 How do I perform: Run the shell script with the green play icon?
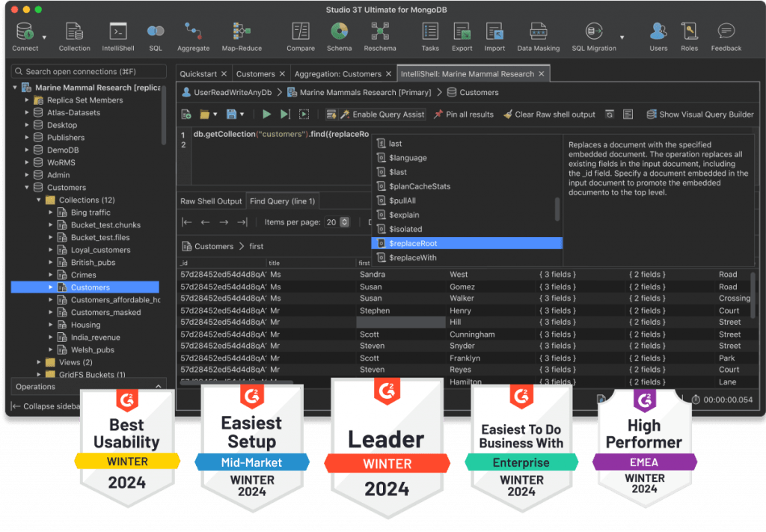[x=267, y=114]
